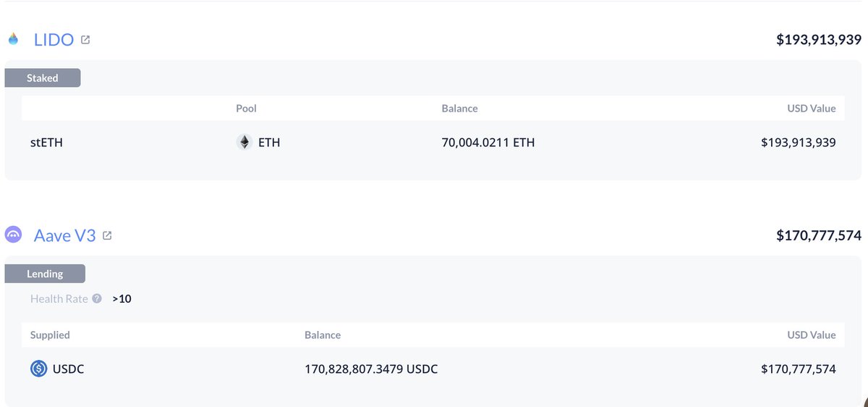
Task: Open the Aave V3 protocol link
Action: [x=64, y=235]
